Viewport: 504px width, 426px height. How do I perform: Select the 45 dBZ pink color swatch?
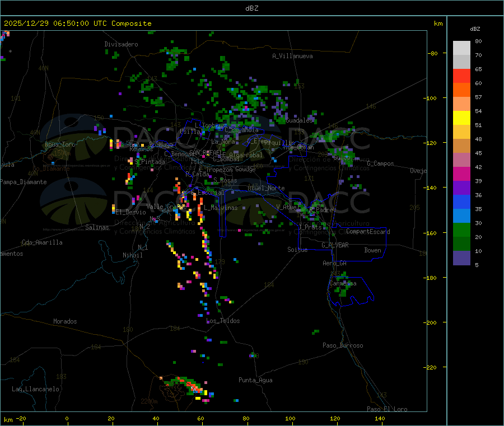pyautogui.click(x=461, y=160)
